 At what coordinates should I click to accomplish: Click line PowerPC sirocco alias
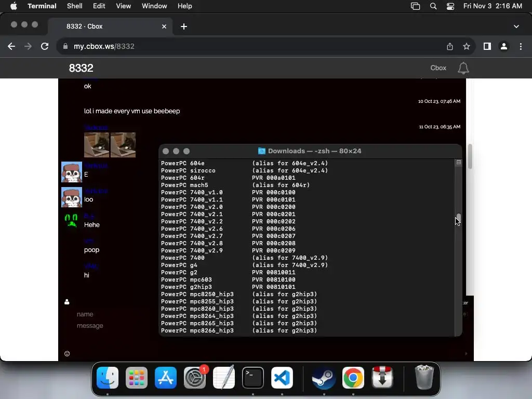[x=244, y=170]
